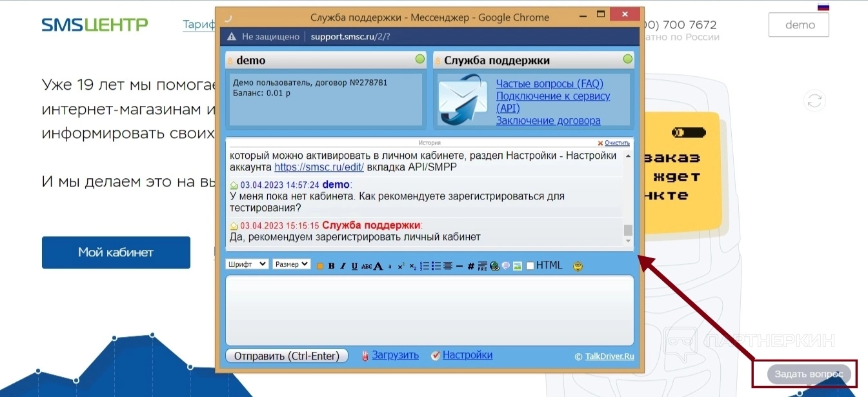This screenshot has height=397, width=868.
Task: Click the Баланс: 0.01 р text
Action: [261, 93]
